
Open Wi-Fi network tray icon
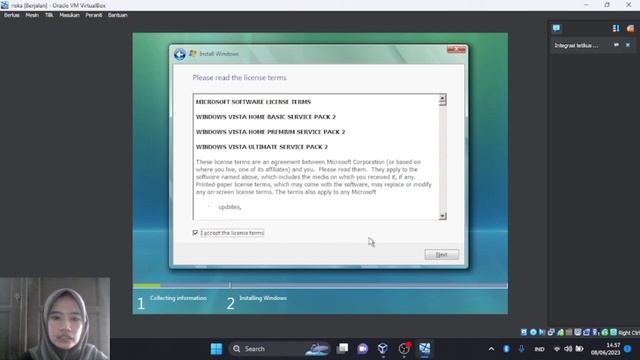tap(557, 349)
